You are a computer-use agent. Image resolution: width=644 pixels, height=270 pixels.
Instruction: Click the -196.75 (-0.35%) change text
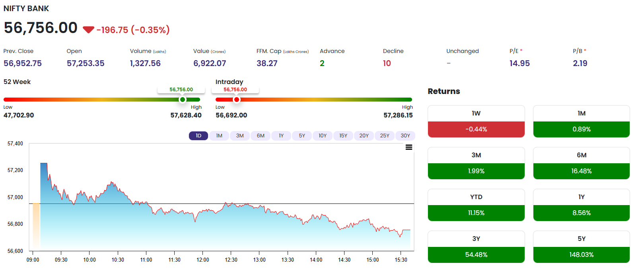click(x=133, y=30)
